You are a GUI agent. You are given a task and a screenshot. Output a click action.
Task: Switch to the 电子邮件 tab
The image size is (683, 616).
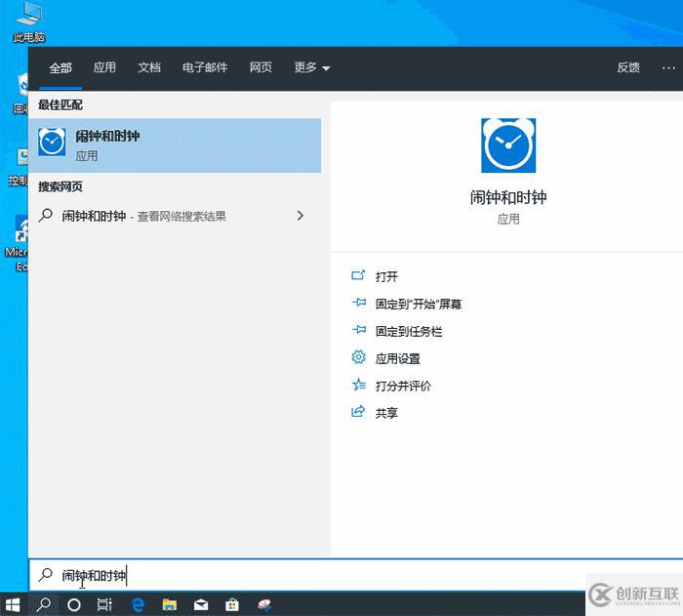205,67
